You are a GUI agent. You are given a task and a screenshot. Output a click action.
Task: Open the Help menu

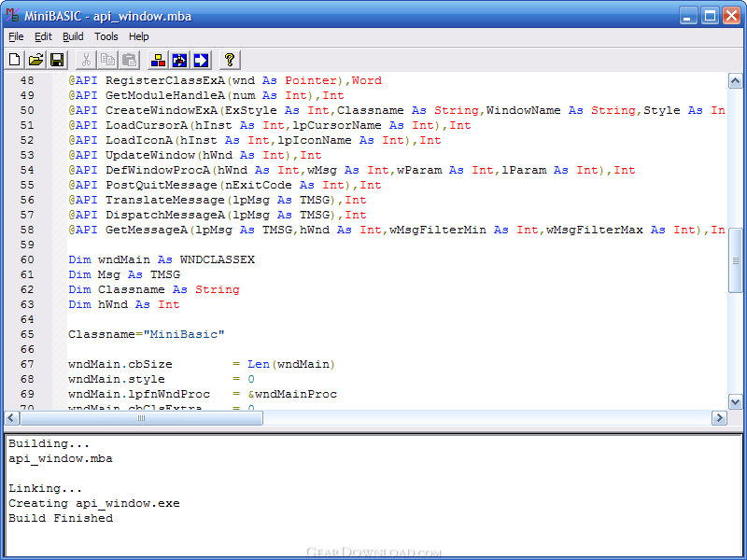click(x=139, y=36)
